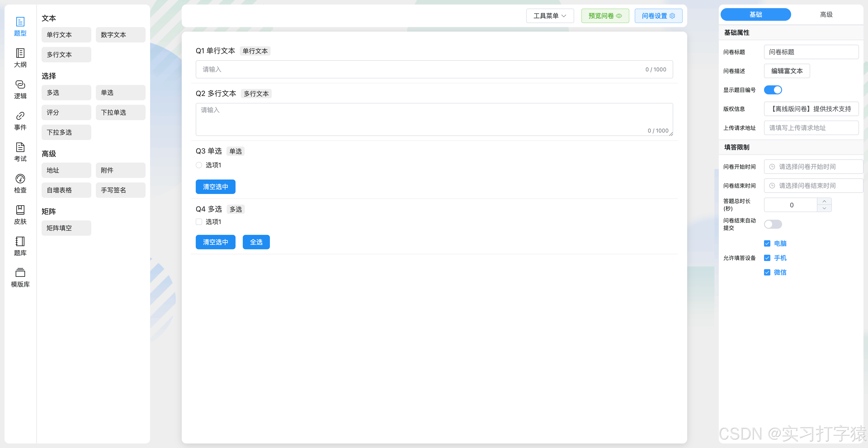Click the 问卷标题 input field
868x448 pixels.
(811, 52)
